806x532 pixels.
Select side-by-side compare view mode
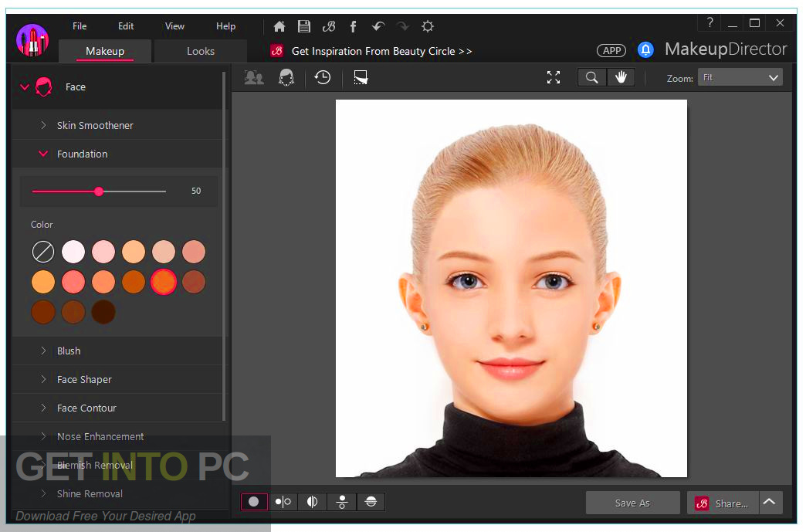point(283,502)
